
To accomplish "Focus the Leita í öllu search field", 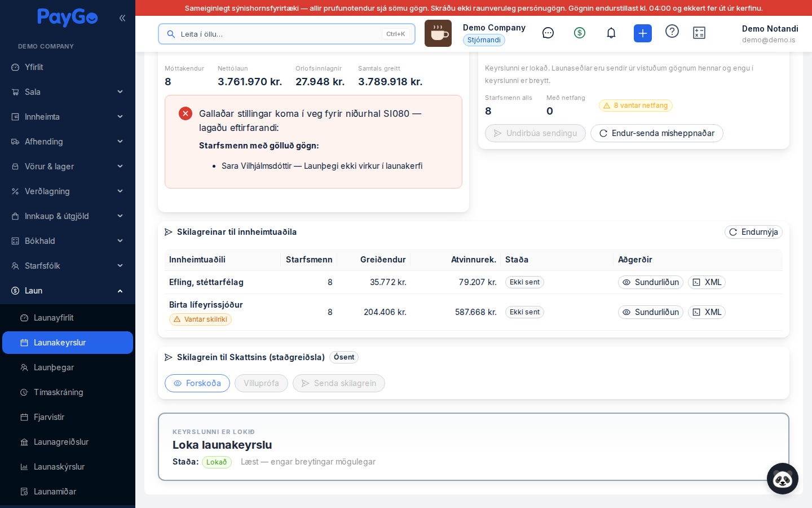I will [x=286, y=34].
